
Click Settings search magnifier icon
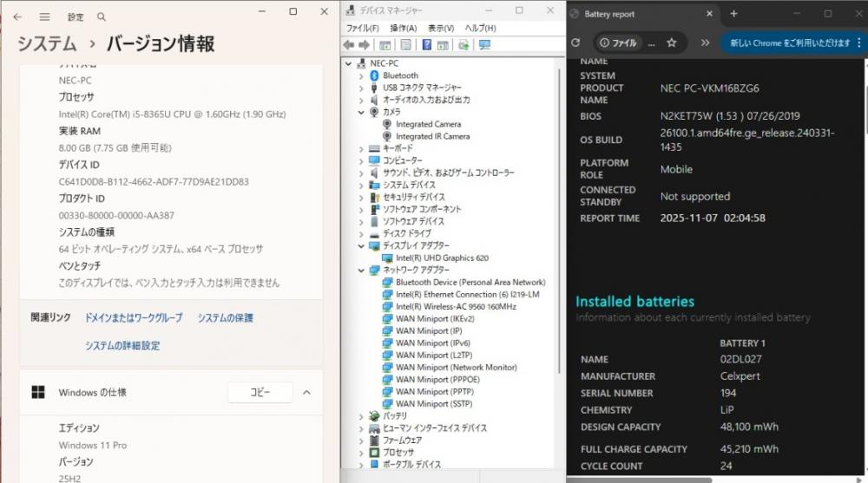point(102,17)
